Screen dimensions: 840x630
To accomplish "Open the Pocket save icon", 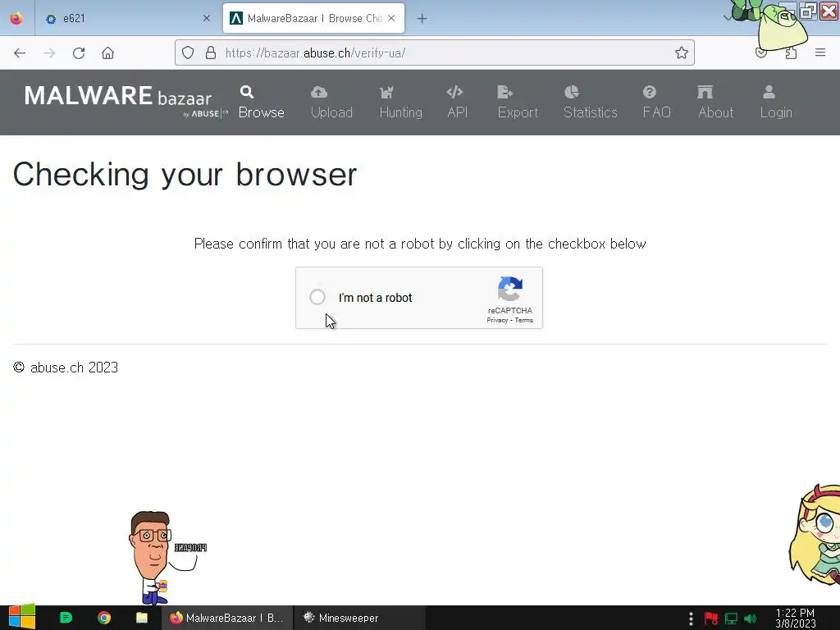I will pos(760,53).
